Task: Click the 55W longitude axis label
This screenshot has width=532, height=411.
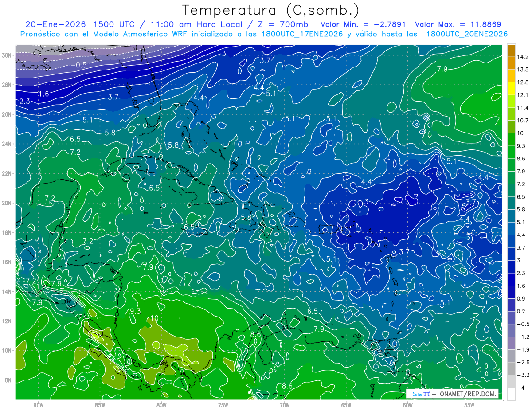Action: pos(469,406)
